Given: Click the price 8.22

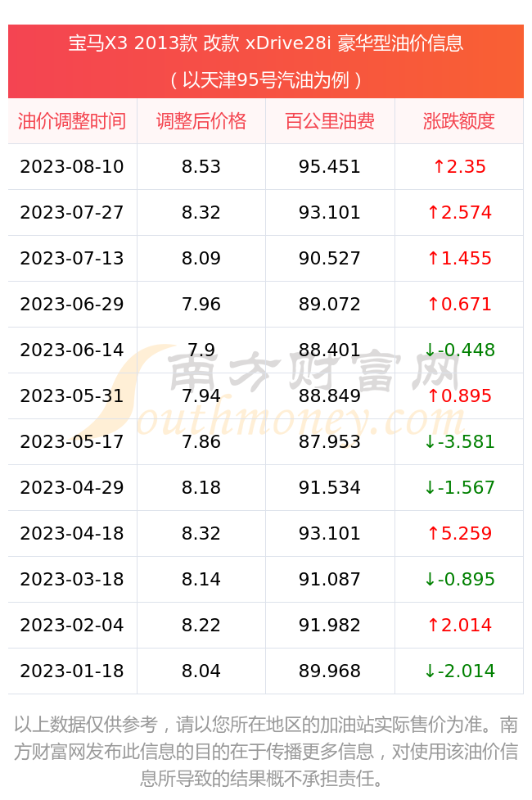Looking at the screenshot, I should click(201, 626).
